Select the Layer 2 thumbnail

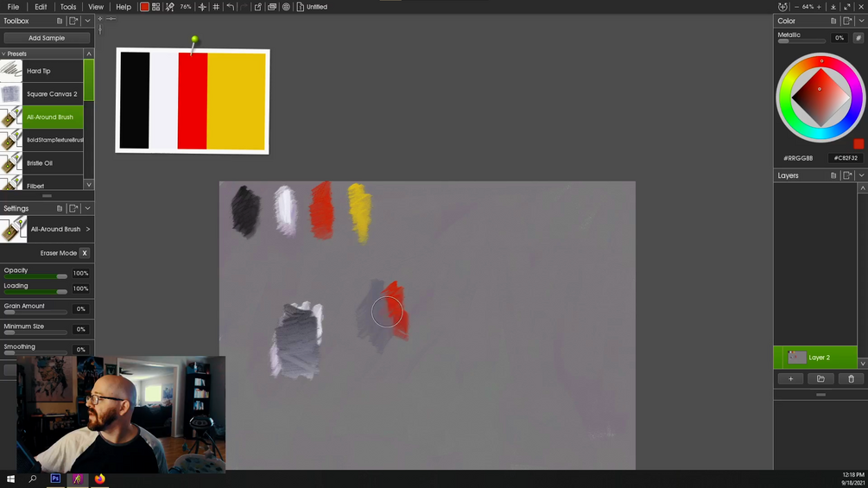click(x=796, y=358)
